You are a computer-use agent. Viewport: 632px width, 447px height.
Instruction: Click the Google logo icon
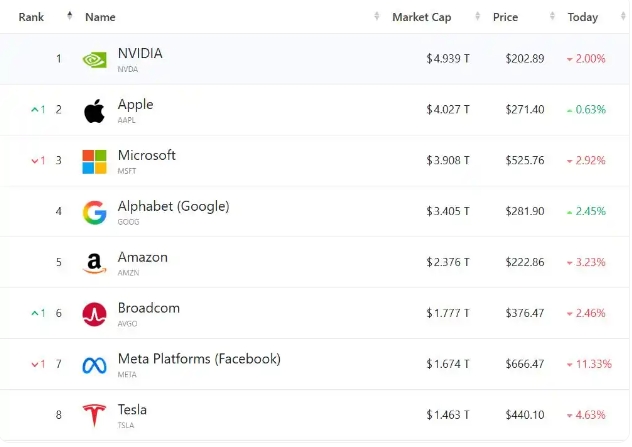(94, 212)
